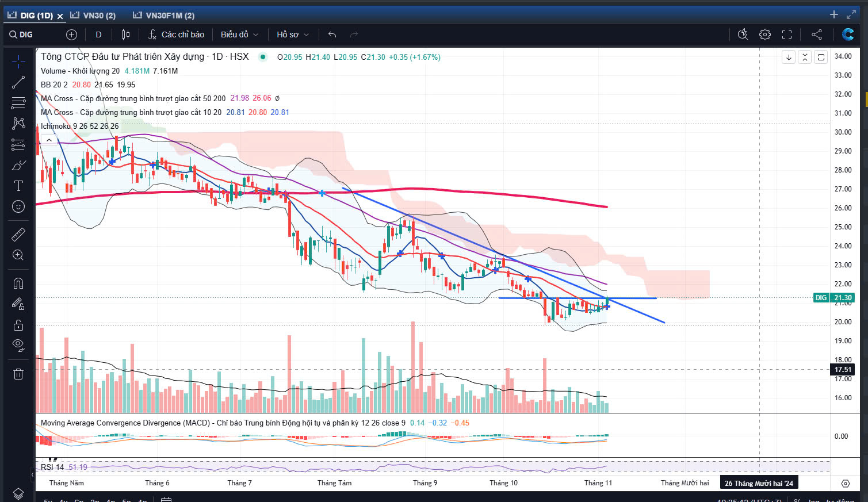Toggle stay-in-drawing-mode pencil lock
Screen dimensions: 868x502
18,304
